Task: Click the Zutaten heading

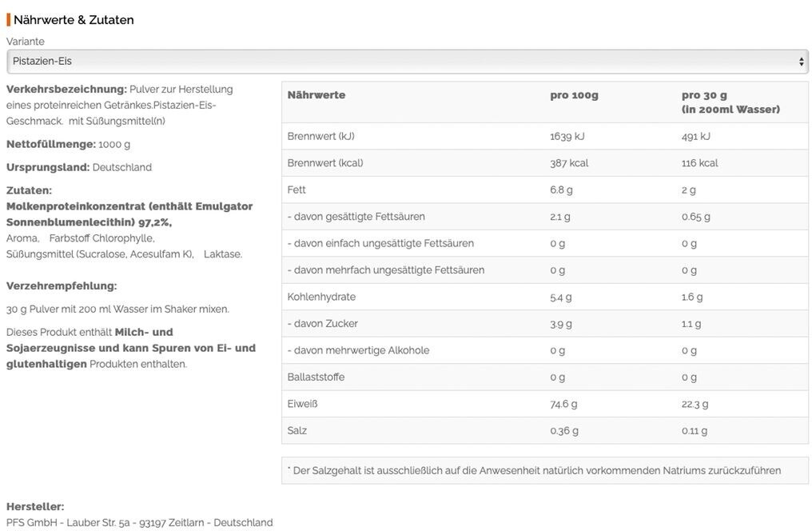Action: pyautogui.click(x=29, y=190)
